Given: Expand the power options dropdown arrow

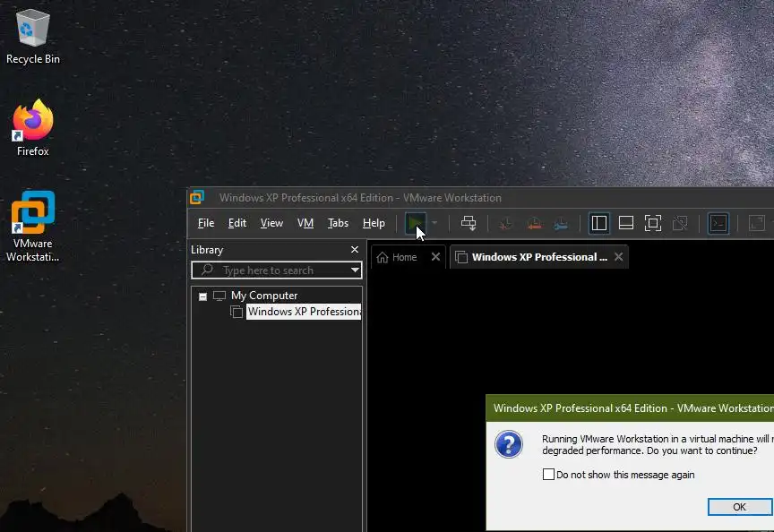Looking at the screenshot, I should [434, 223].
